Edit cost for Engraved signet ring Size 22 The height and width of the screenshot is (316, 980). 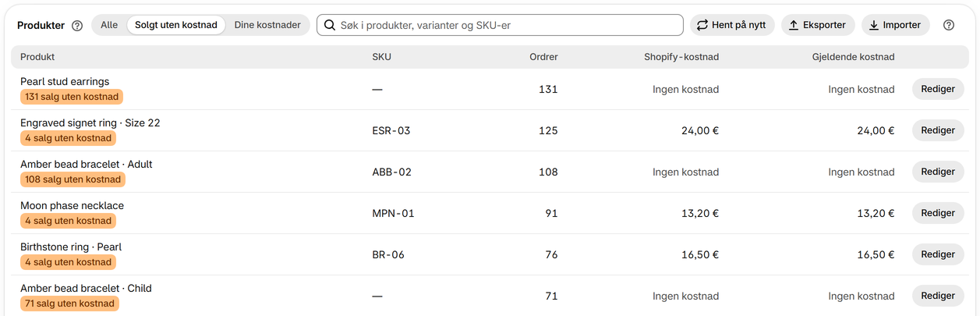938,130
